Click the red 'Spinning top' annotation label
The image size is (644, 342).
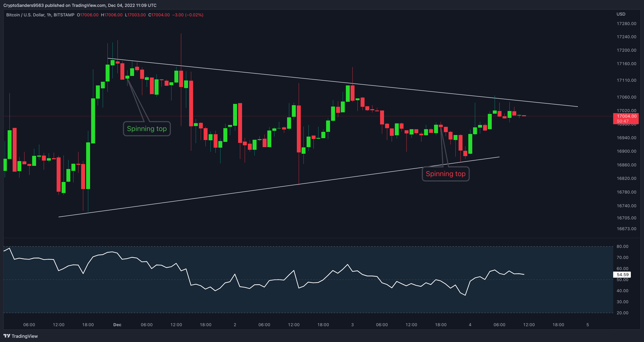click(x=446, y=174)
